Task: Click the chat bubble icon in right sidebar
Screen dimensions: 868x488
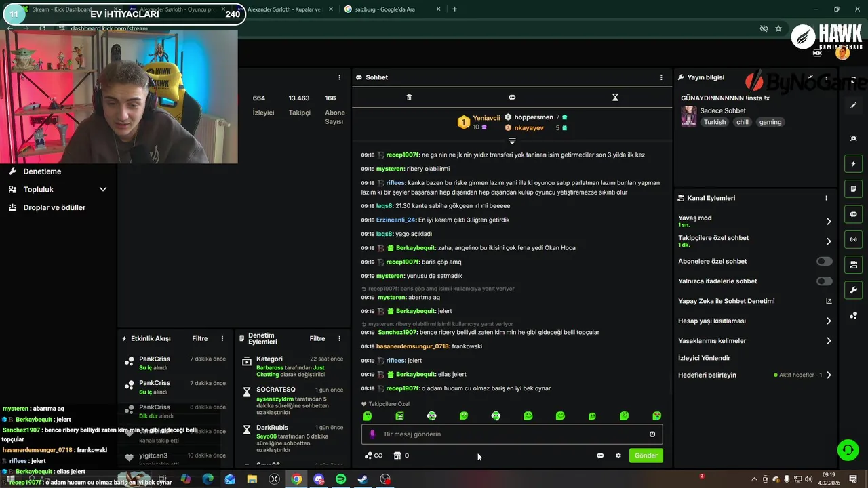Action: pyautogui.click(x=853, y=214)
